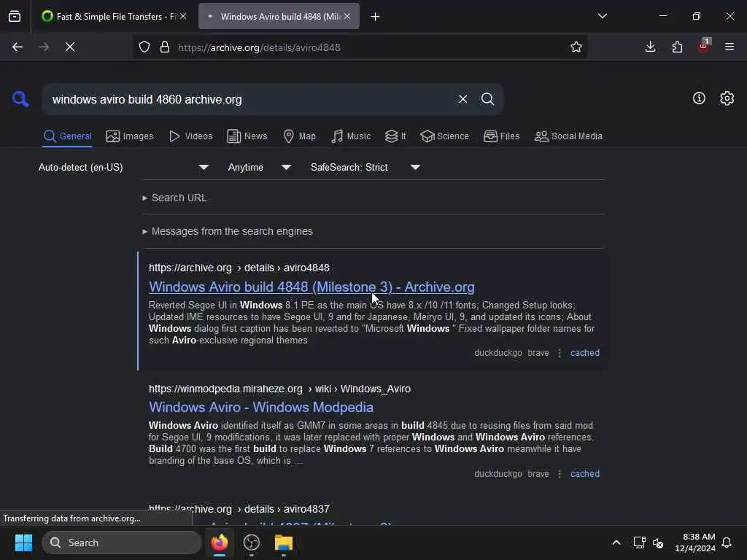The height and width of the screenshot is (560, 747).
Task: Close the File Transfers tab
Action: pyautogui.click(x=183, y=16)
